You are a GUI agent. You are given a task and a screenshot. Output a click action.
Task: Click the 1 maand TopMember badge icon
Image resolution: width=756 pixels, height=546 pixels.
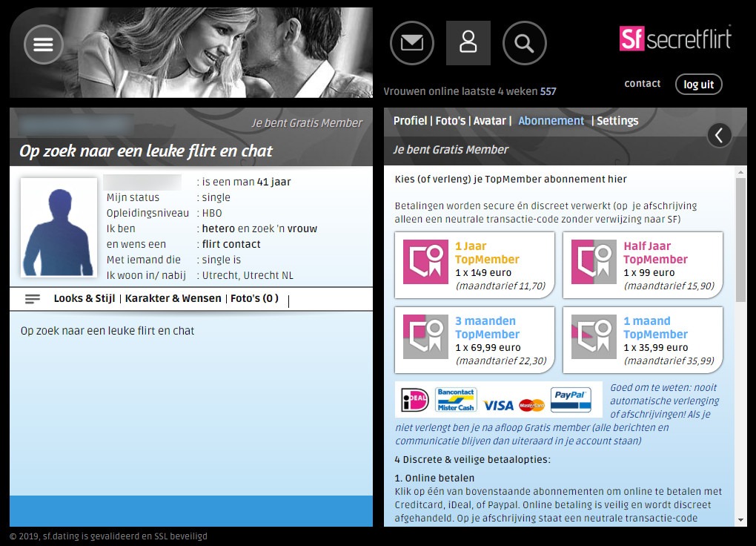tap(594, 337)
